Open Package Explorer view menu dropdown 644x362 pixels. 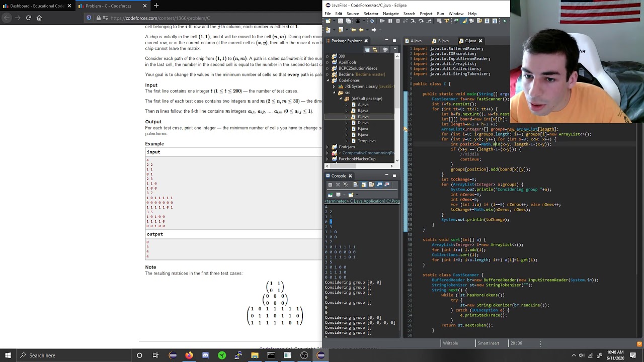click(x=395, y=49)
